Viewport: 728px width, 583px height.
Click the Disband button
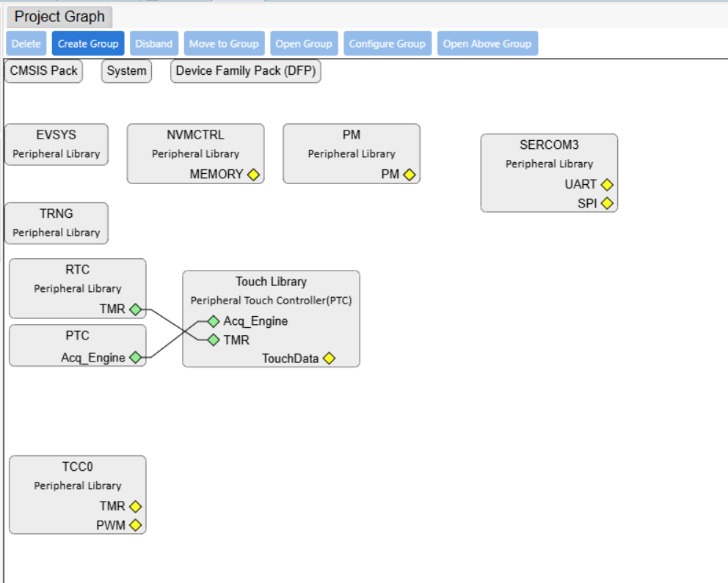pyautogui.click(x=153, y=43)
